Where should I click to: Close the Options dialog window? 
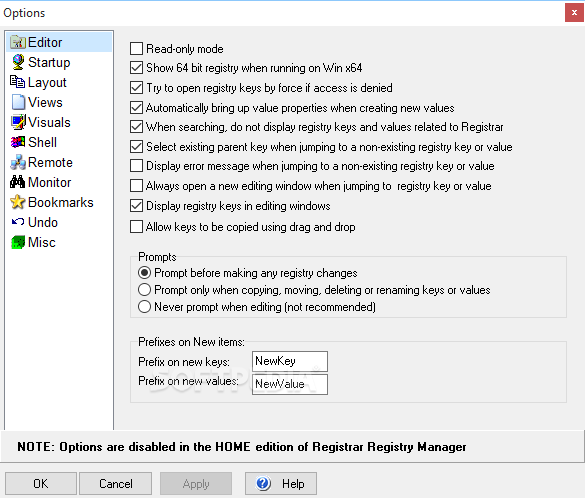pos(574,13)
